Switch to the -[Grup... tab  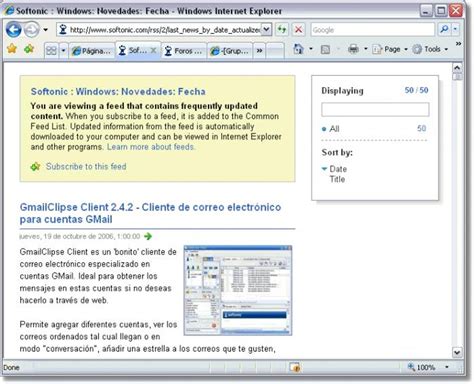[230, 51]
